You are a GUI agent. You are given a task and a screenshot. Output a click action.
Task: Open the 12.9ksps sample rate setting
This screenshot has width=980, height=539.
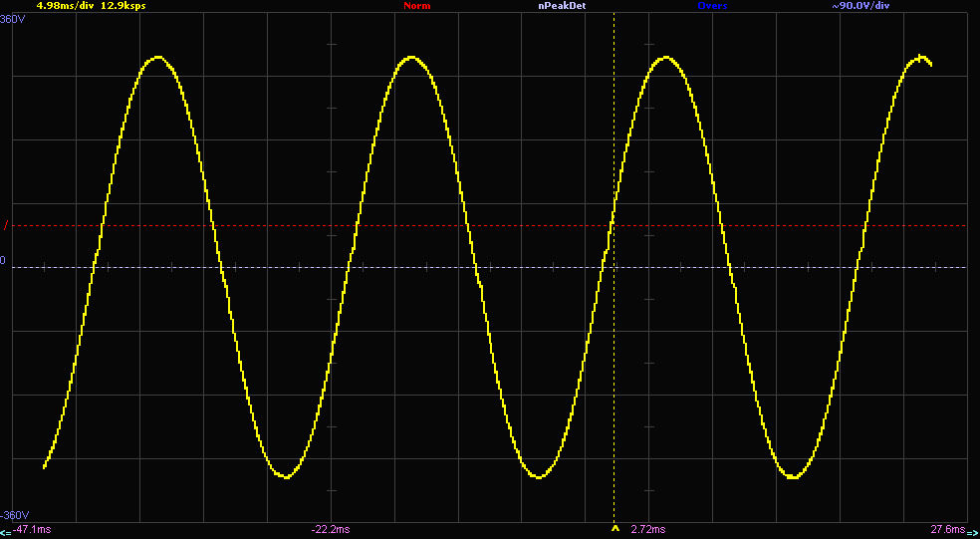pyautogui.click(x=124, y=6)
